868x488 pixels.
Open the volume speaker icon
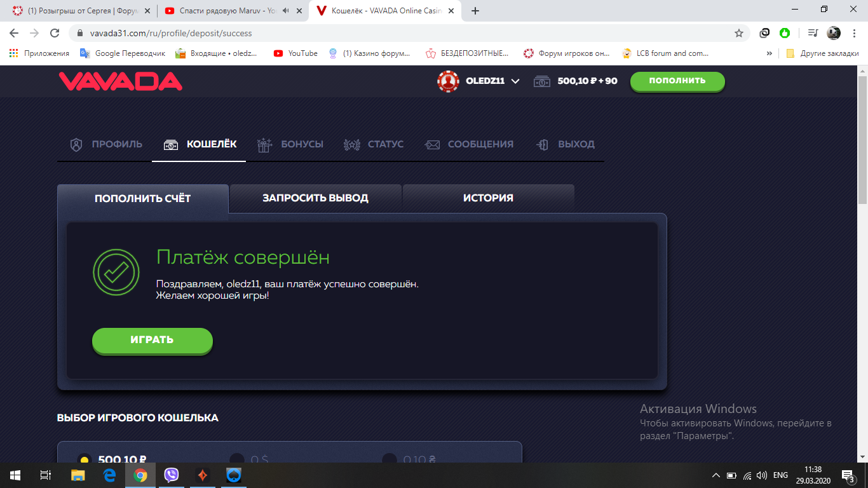click(763, 475)
